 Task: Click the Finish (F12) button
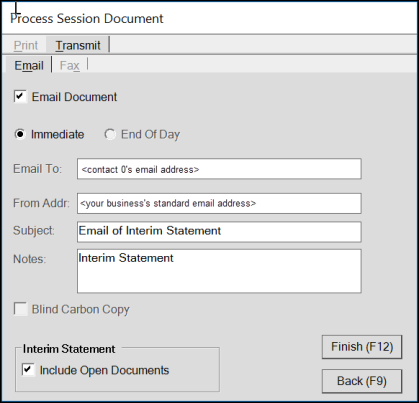(x=362, y=347)
